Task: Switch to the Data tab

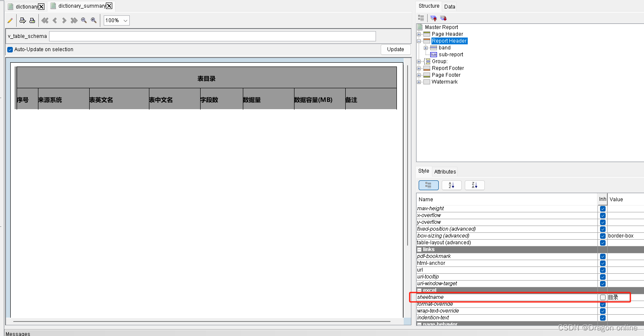Action: (x=449, y=6)
